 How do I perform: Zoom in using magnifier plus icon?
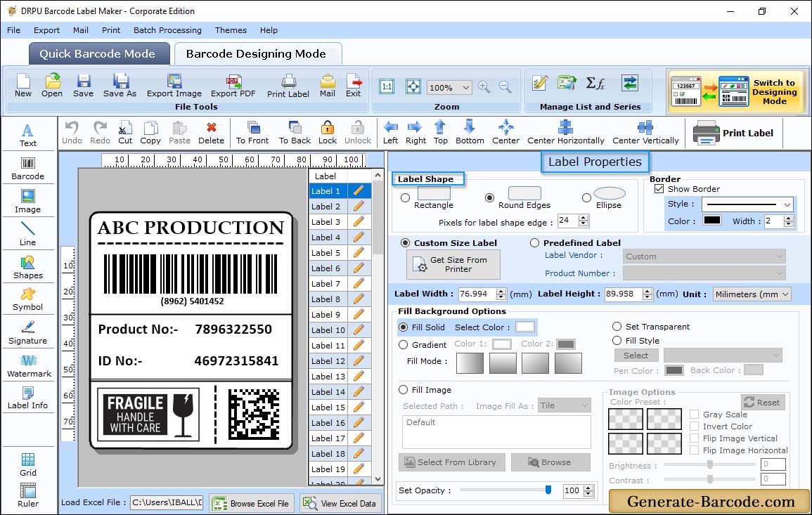pos(484,86)
